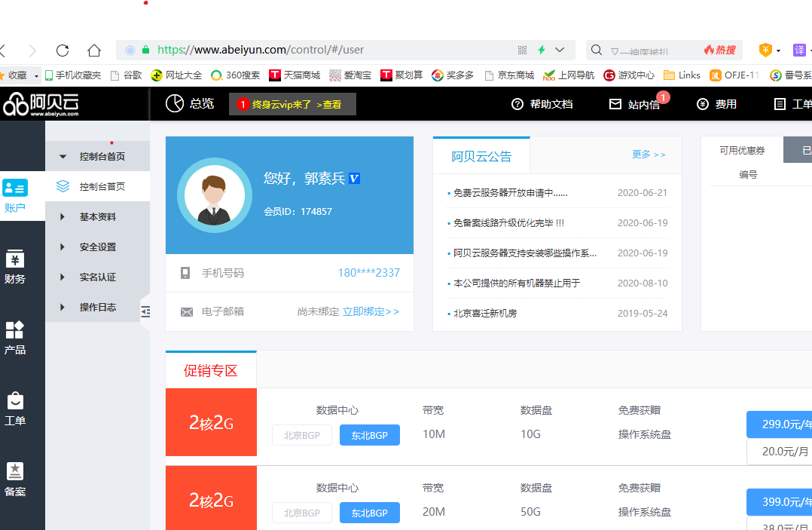Open announcement 北京喜迁新机房
812x530 pixels.
pyautogui.click(x=485, y=313)
